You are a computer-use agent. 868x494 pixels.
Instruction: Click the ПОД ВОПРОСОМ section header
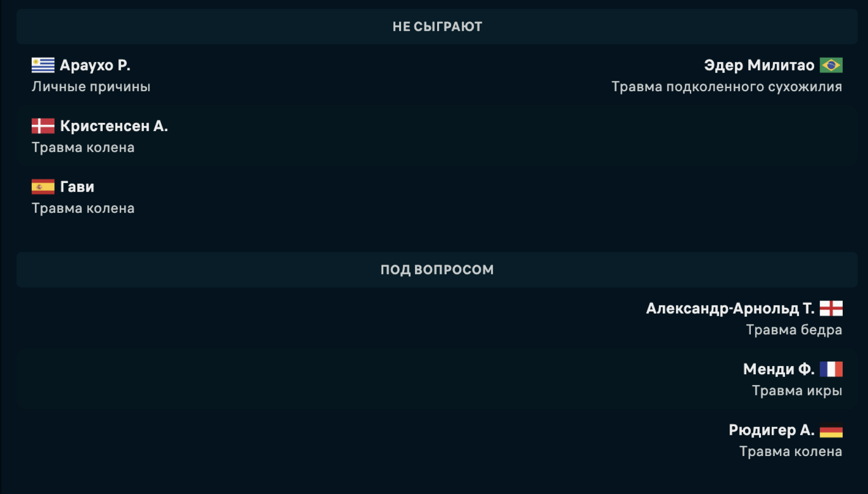pos(437,270)
